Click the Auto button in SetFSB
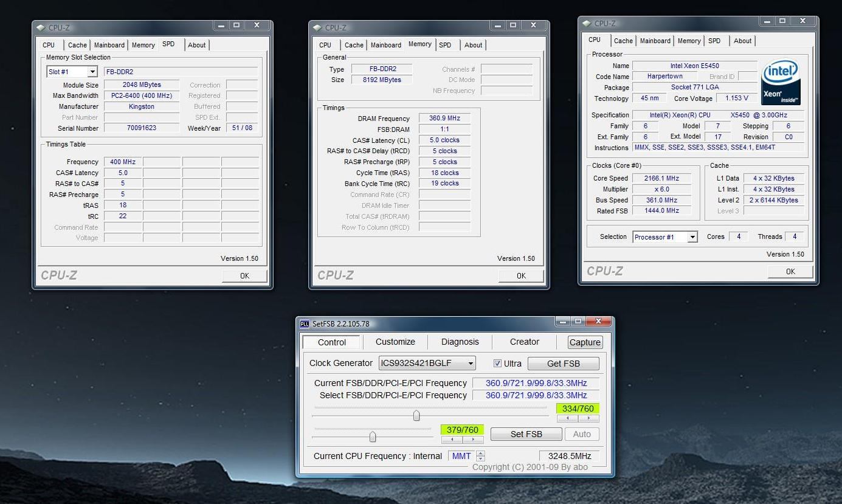The height and width of the screenshot is (504, 842). pos(582,434)
